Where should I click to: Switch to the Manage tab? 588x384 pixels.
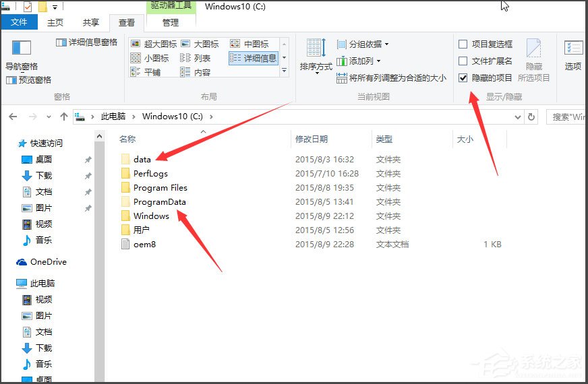[171, 22]
